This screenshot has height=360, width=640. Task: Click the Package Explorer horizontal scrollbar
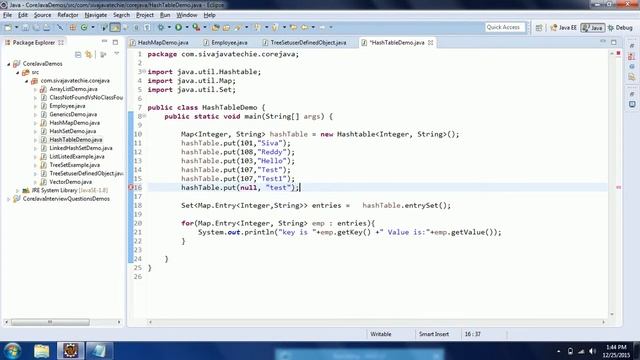pyautogui.click(x=50, y=322)
